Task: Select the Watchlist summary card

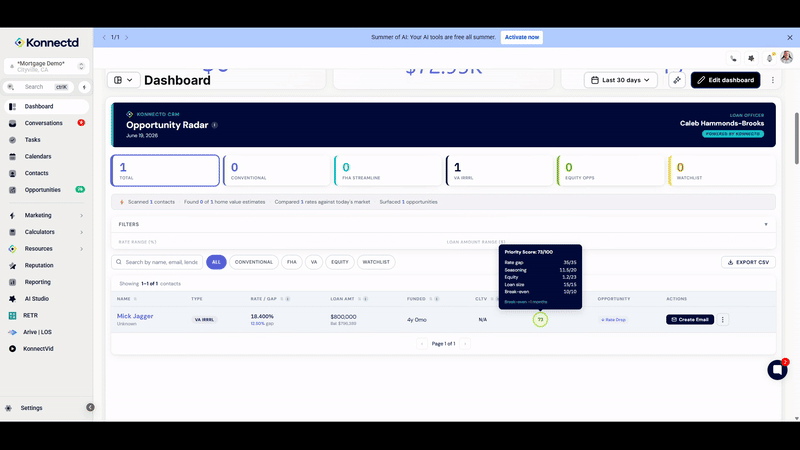Action: click(x=722, y=170)
